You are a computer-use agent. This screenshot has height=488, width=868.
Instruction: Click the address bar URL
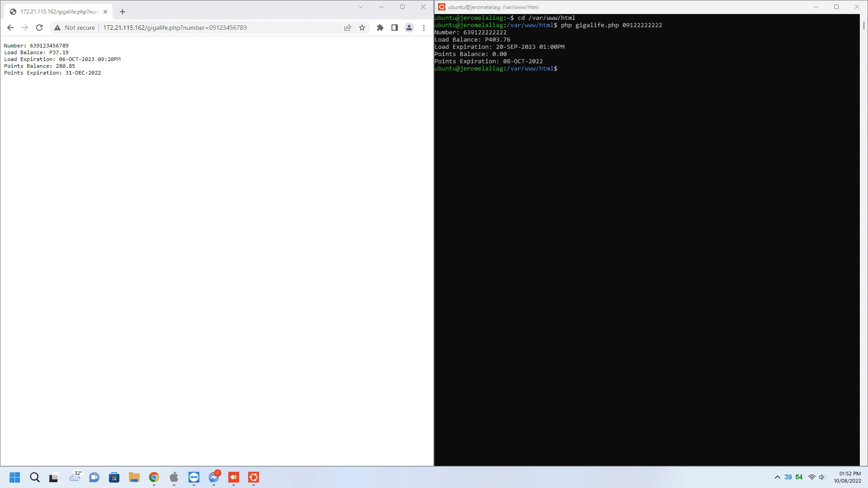coord(175,28)
